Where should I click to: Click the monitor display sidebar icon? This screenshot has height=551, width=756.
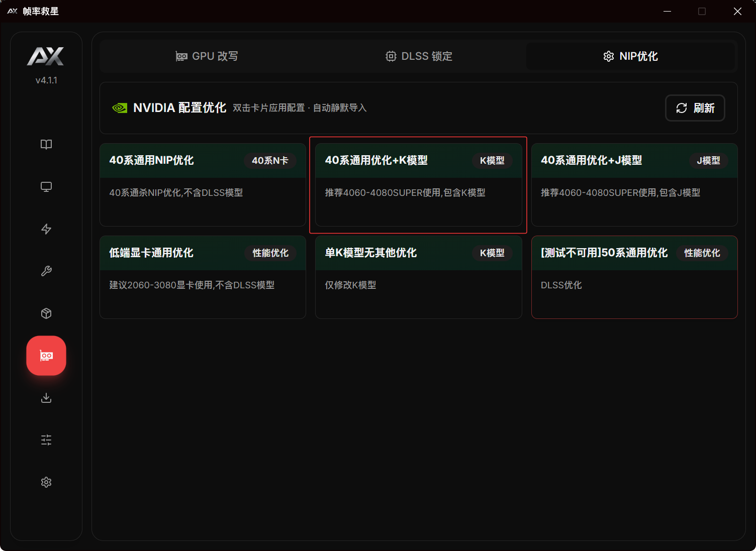pyautogui.click(x=46, y=187)
